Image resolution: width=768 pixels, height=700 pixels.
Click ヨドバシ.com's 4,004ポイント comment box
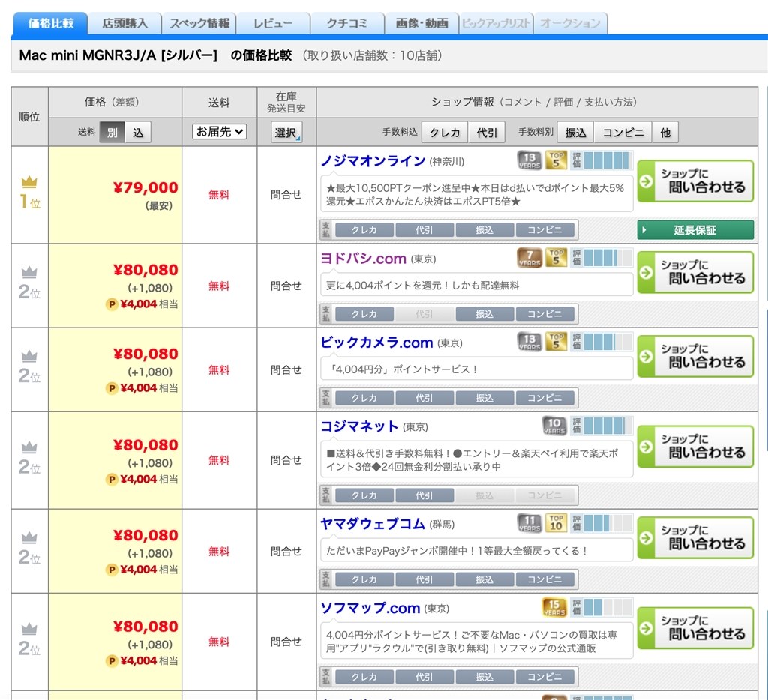tap(476, 285)
